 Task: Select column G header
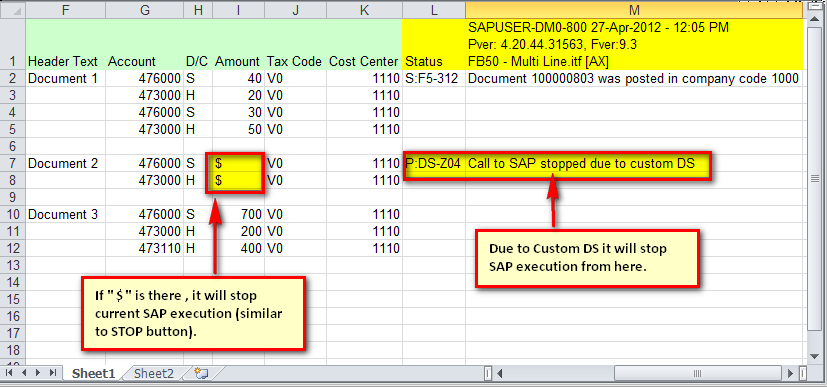click(145, 8)
